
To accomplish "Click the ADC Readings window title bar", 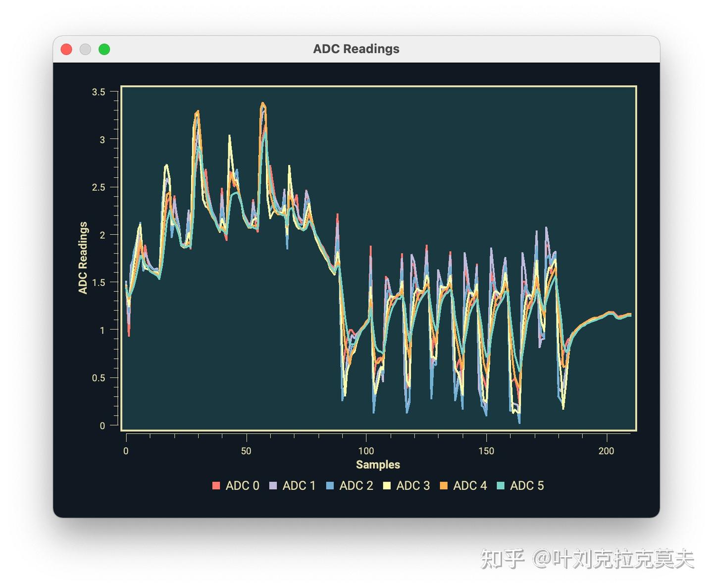I will [x=356, y=49].
